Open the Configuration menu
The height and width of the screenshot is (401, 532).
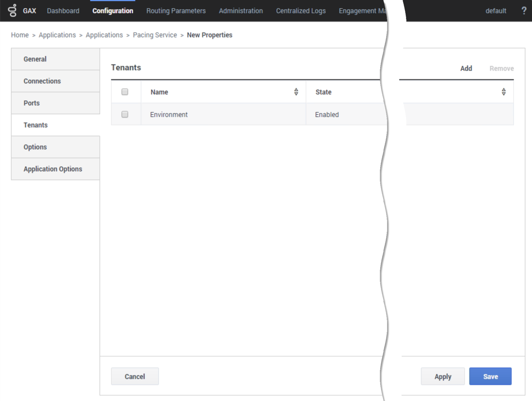tap(113, 11)
